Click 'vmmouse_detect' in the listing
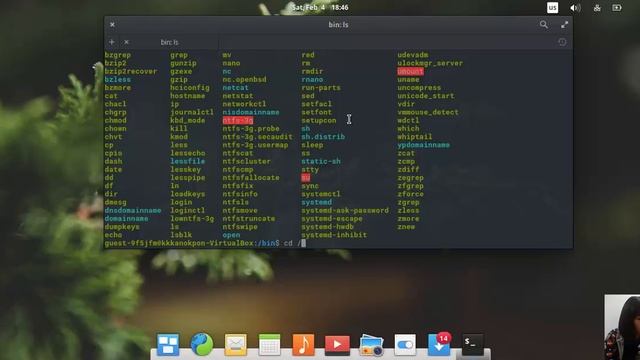This screenshot has width=640, height=360. tap(428, 112)
